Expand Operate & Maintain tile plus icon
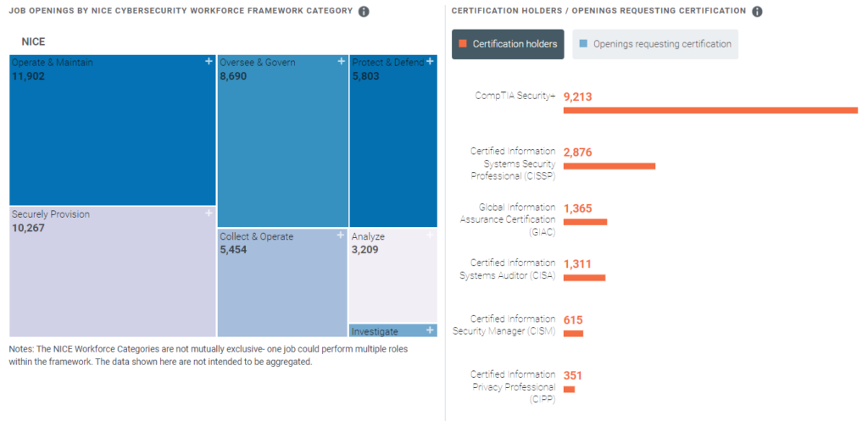868x421 pixels. pyautogui.click(x=209, y=62)
